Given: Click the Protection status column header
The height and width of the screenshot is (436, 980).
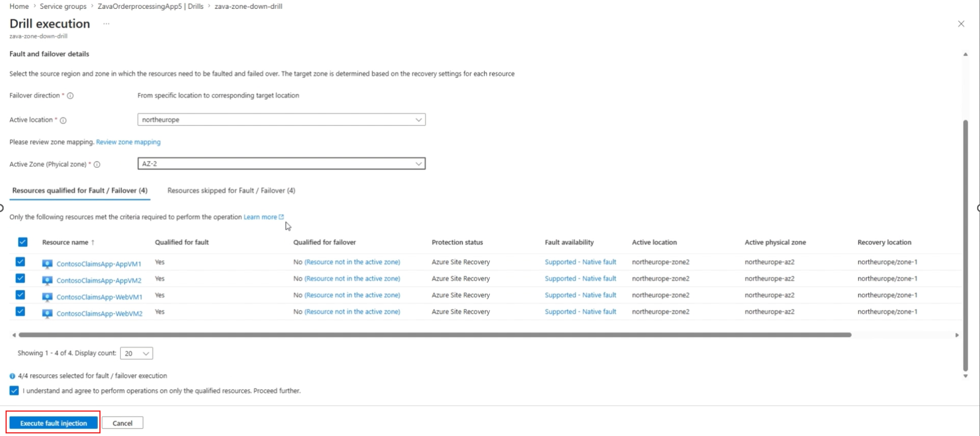Looking at the screenshot, I should tap(457, 242).
